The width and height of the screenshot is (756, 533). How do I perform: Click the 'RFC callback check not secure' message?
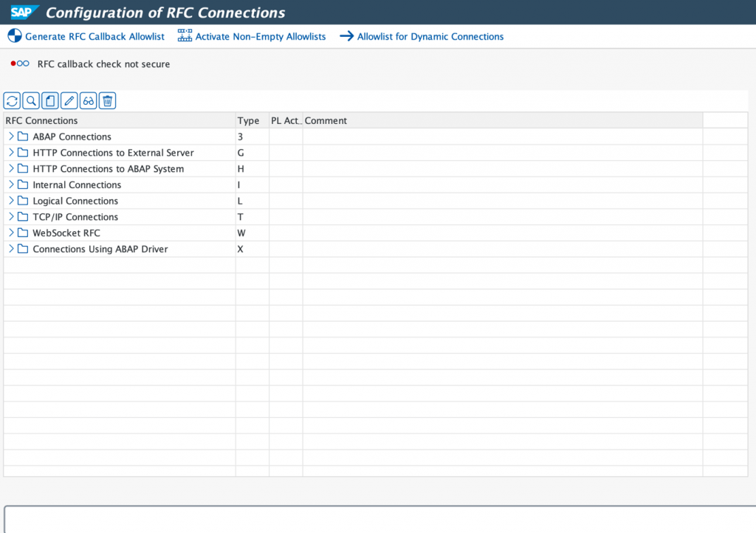pos(103,64)
